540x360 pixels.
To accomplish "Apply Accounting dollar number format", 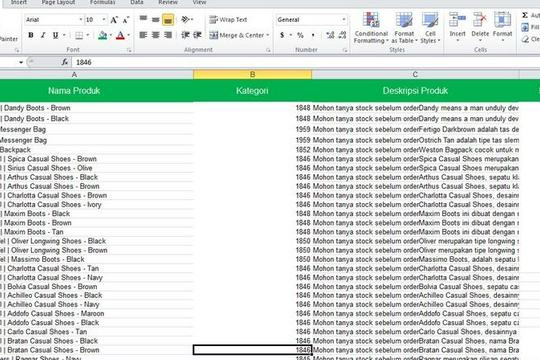I will point(282,35).
